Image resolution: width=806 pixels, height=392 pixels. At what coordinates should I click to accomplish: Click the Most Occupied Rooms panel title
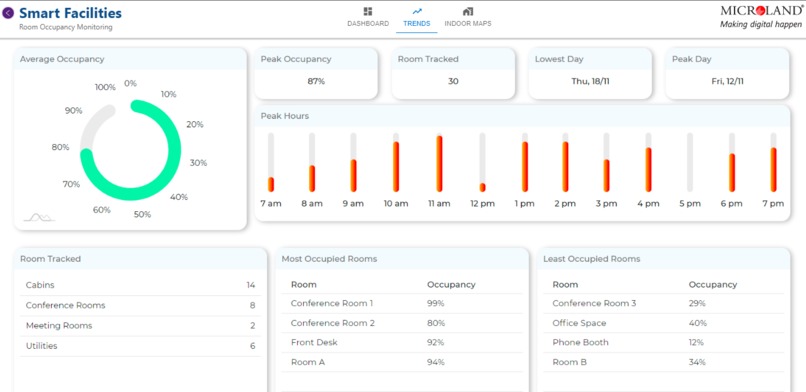(329, 259)
